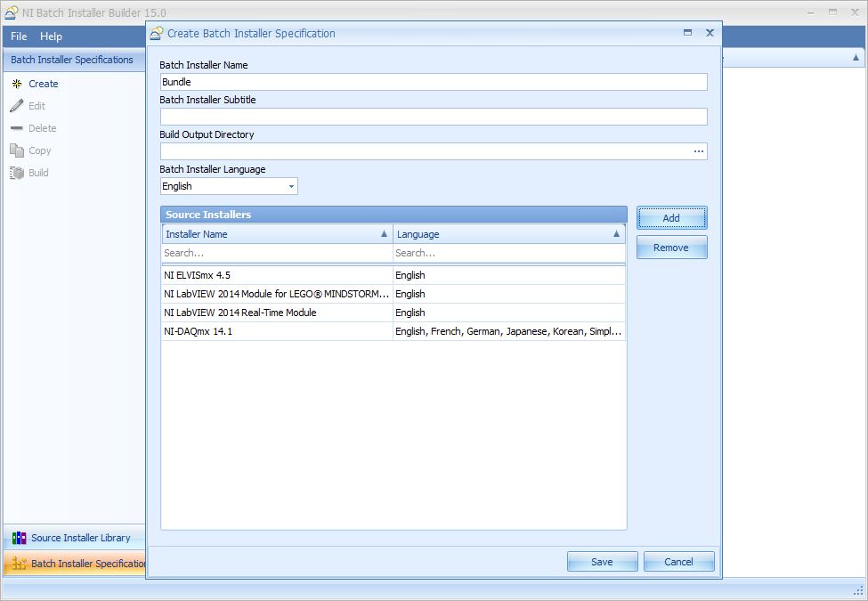Click the Copy icon in sidebar

[x=17, y=150]
